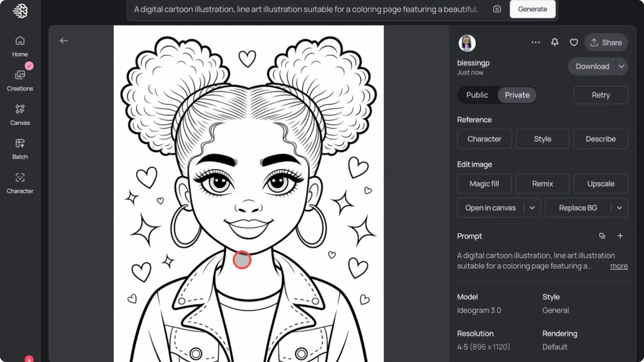
Task: Add prompt with plus icon
Action: point(620,236)
